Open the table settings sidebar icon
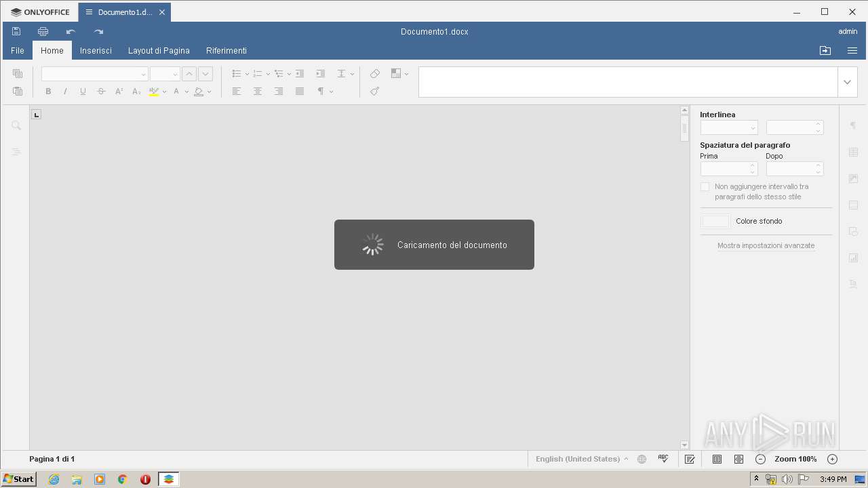The image size is (868, 488). point(854,152)
